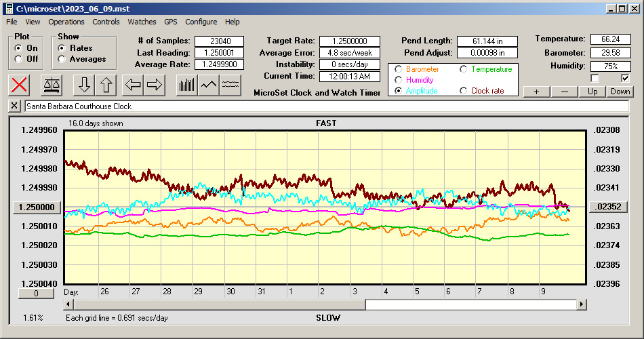
Task: Open the Configure menu
Action: [201, 22]
